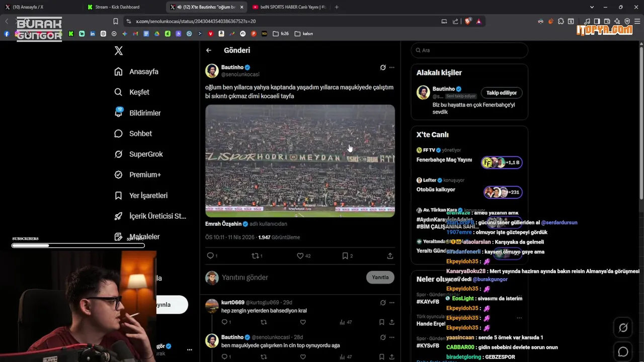Open new browser tab with plus
Image resolution: width=644 pixels, height=362 pixels.
pos(337,7)
